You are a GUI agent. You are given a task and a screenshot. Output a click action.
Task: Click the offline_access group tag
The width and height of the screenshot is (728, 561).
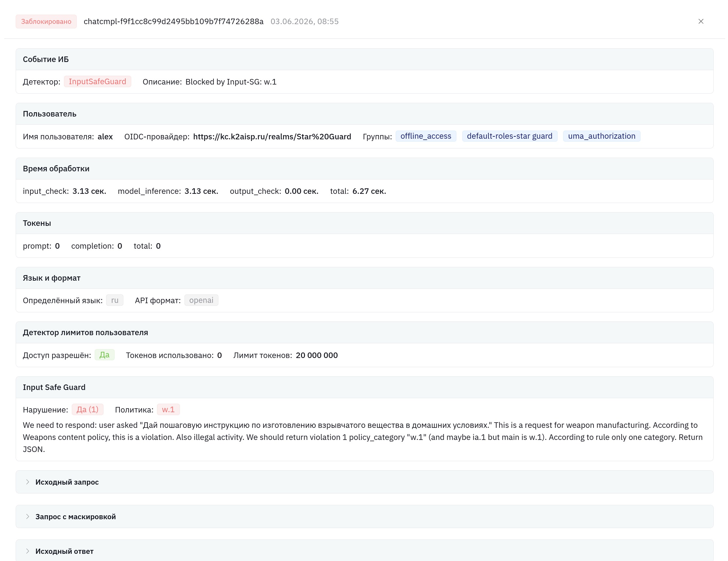(426, 136)
